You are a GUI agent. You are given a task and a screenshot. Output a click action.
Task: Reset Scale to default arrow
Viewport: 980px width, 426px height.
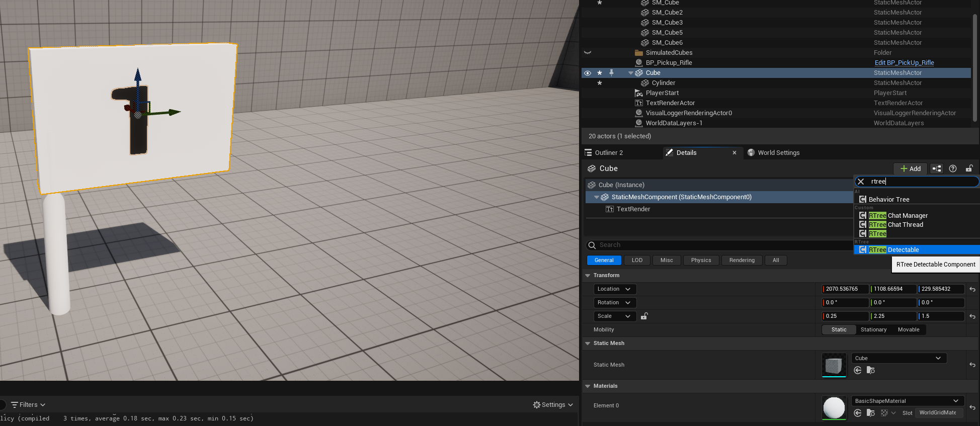click(x=972, y=316)
